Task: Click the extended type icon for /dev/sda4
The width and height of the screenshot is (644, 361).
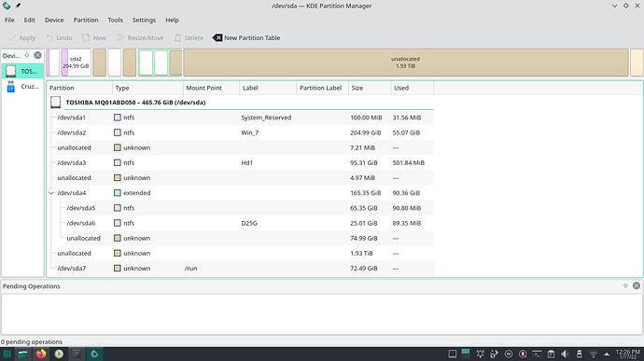Action: coord(118,193)
